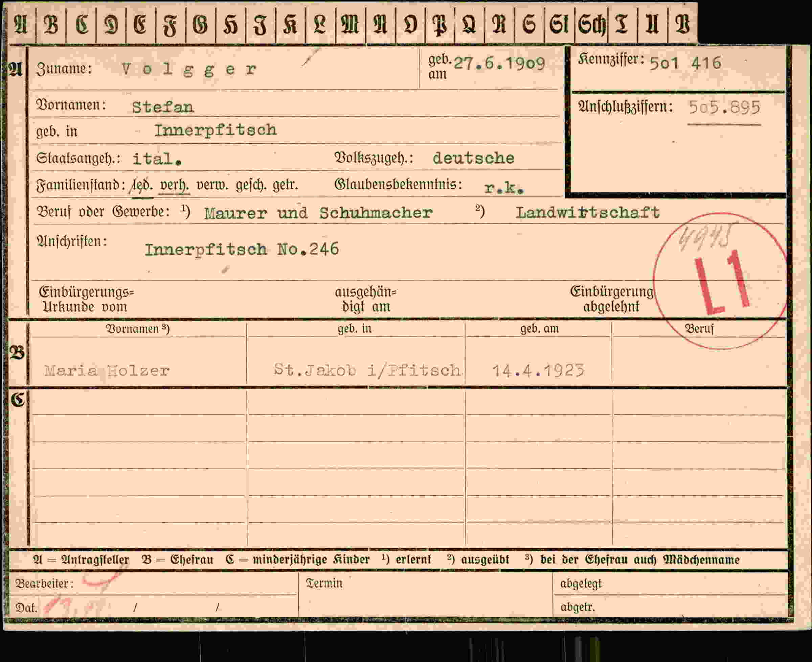Viewport: 812px width, 662px height.
Task: Click the Glaubensbekenntnis field label
Action: click(398, 185)
